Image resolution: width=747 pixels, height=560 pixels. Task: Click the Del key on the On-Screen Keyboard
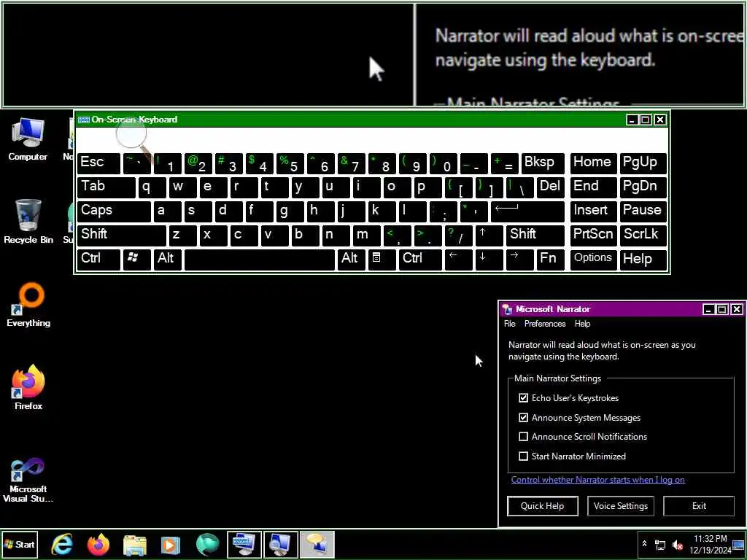pos(550,187)
